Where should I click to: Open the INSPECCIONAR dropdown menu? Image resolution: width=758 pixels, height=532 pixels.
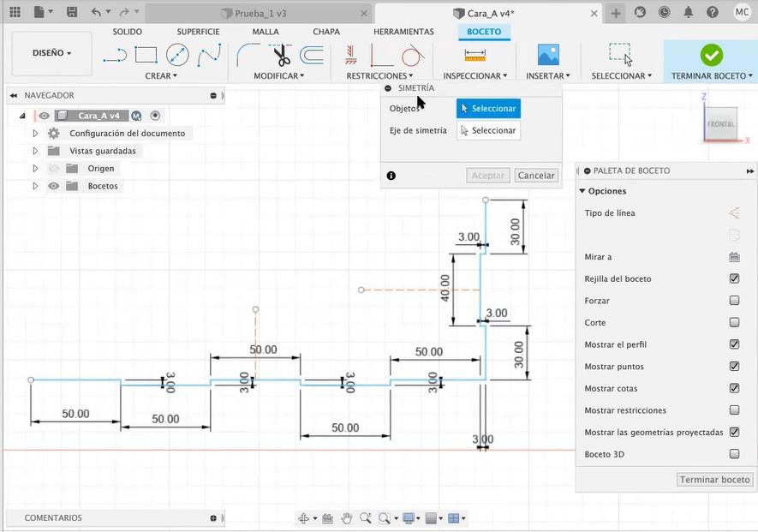coord(475,76)
